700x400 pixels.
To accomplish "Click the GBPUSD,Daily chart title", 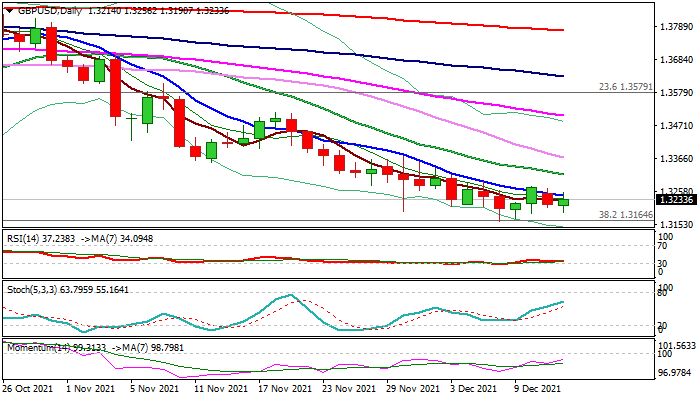I will (x=42, y=8).
